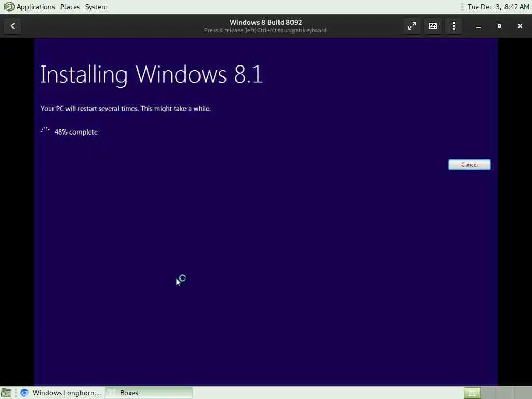
Task: Click the back arrow in Boxes header
Action: pyautogui.click(x=13, y=26)
